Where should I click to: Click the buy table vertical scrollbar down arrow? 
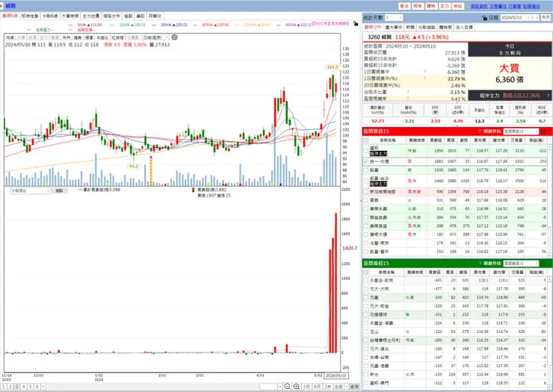pos(550,255)
